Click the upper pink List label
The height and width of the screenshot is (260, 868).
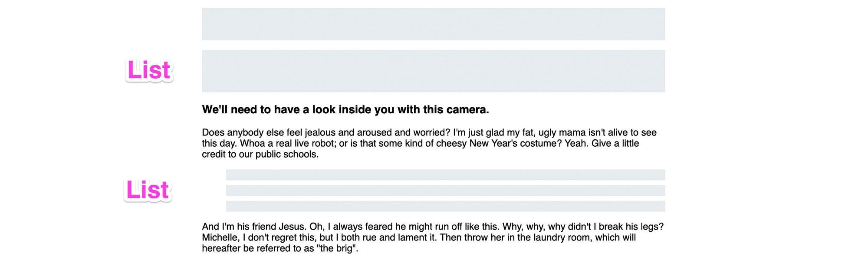pos(149,70)
